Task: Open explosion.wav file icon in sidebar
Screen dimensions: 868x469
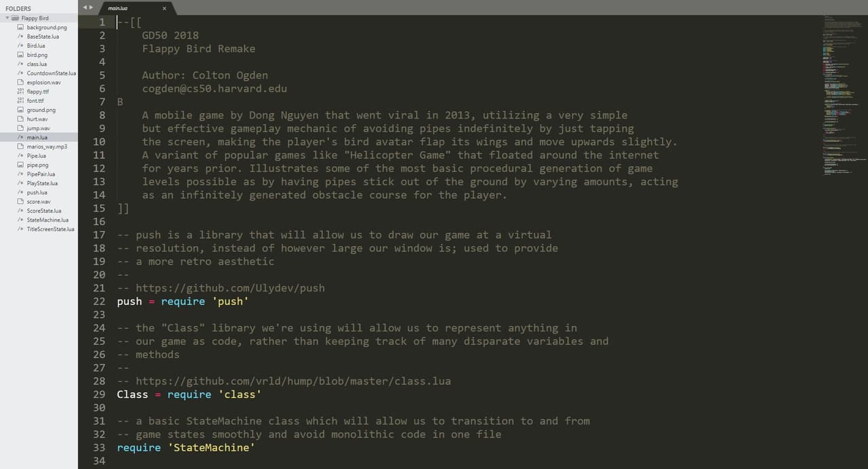Action: tap(21, 82)
